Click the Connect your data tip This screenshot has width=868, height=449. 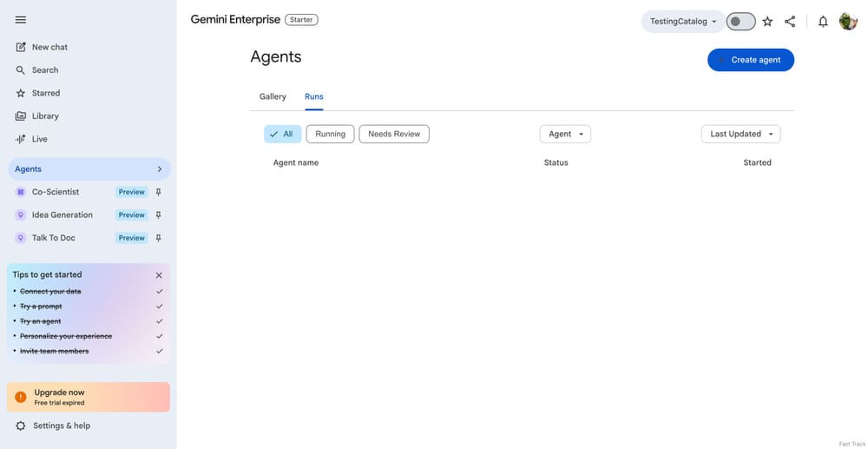(x=50, y=291)
